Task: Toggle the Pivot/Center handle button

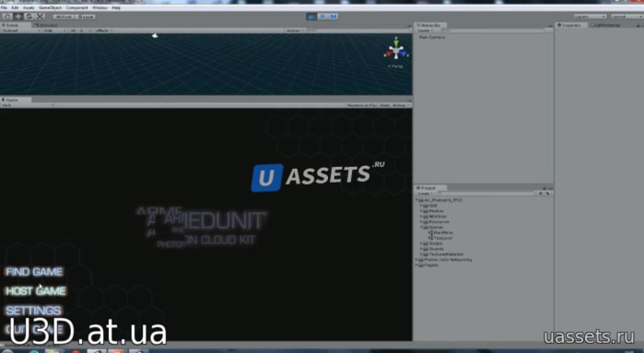Action: [x=63, y=17]
